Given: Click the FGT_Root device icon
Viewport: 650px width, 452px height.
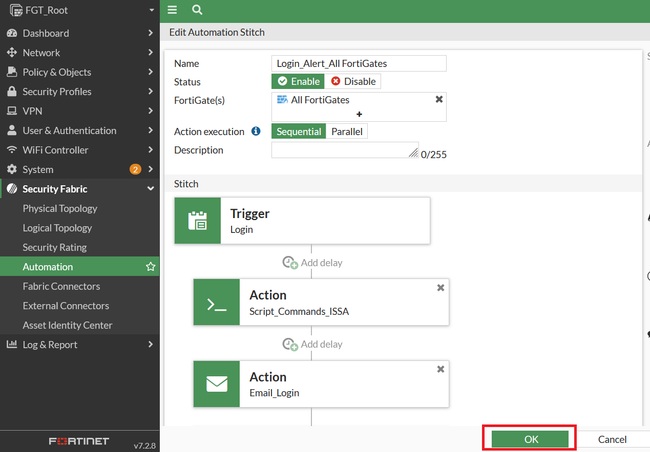Looking at the screenshot, I should pos(16,10).
